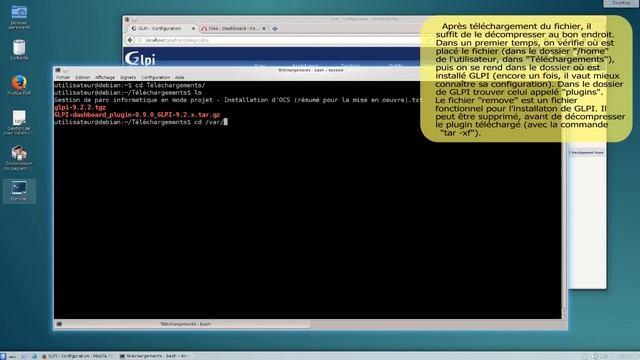The height and width of the screenshot is (360, 640).
Task: Click the Firefox localhost address bar
Action: coord(278,40)
